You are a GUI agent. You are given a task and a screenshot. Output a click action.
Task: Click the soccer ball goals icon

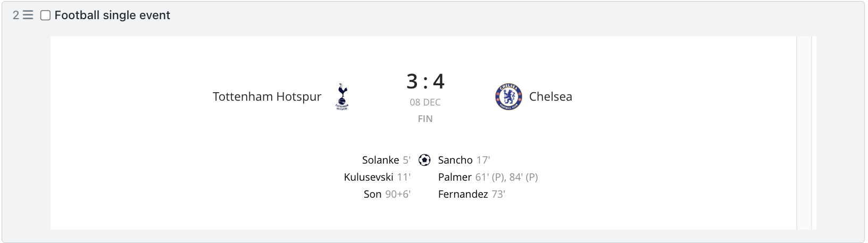(424, 160)
